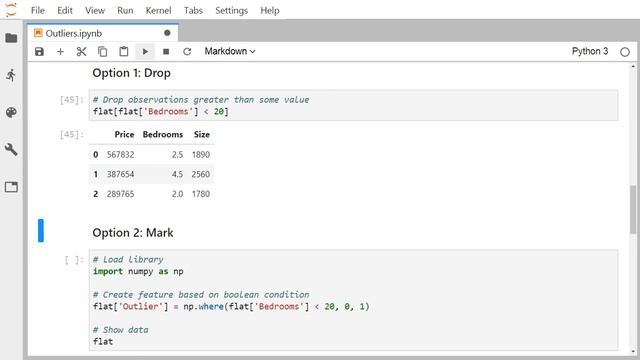640x360 pixels.
Task: Open the Running Terminals and Kernels sidebar icon
Action: 11,75
